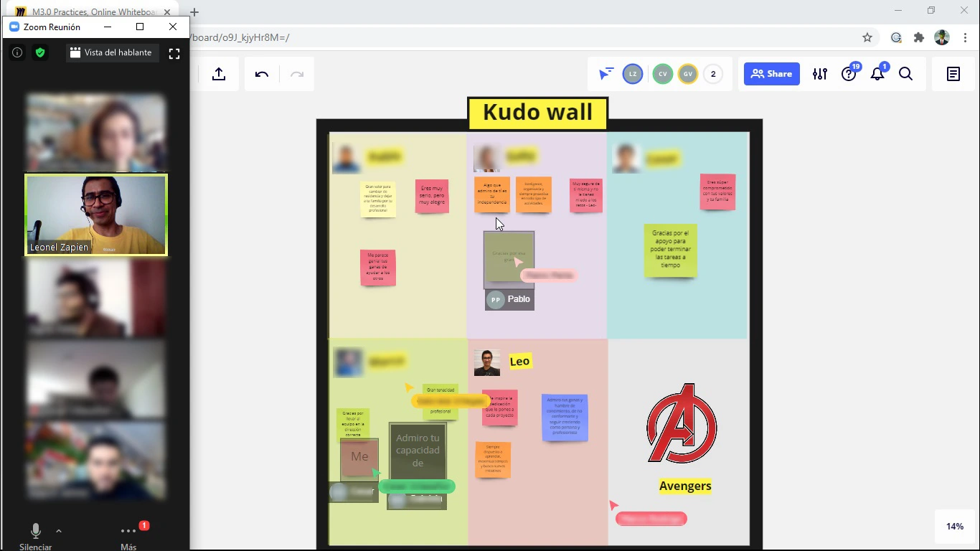This screenshot has height=551, width=980.
Task: Click the 14% zoom level indicator
Action: click(x=954, y=526)
